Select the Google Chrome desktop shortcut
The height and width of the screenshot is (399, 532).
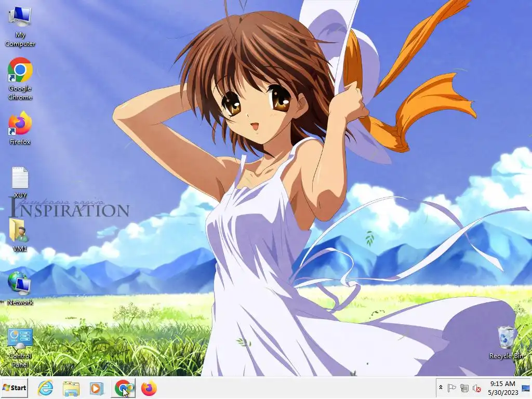pyautogui.click(x=20, y=79)
